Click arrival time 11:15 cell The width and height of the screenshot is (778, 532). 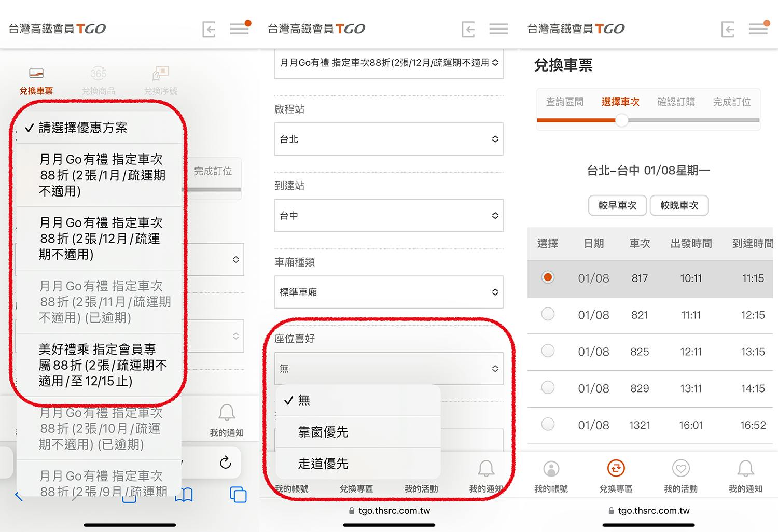click(753, 278)
